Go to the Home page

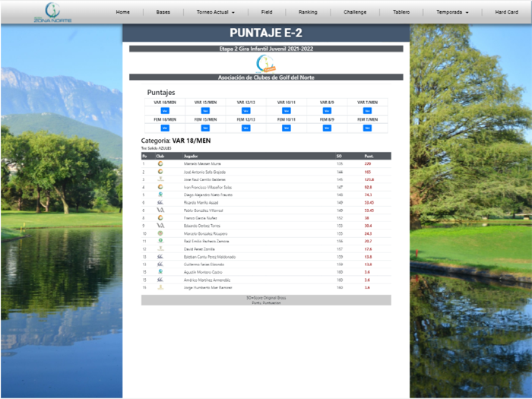click(123, 12)
